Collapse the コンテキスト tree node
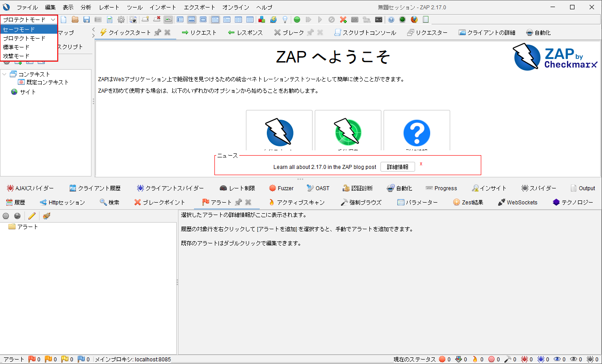Screen dimensions: 602x364 point(4,74)
